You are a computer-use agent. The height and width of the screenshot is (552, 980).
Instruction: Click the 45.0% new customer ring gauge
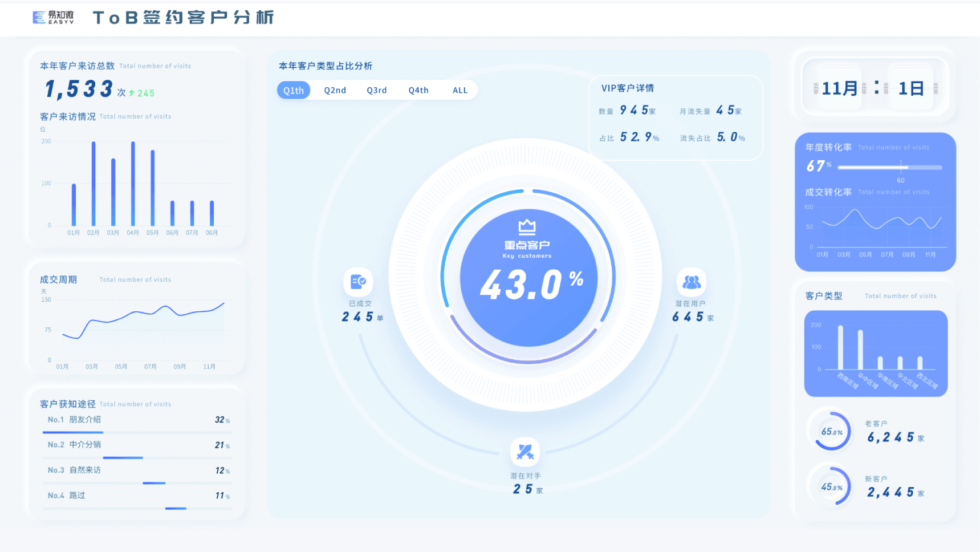click(x=832, y=487)
